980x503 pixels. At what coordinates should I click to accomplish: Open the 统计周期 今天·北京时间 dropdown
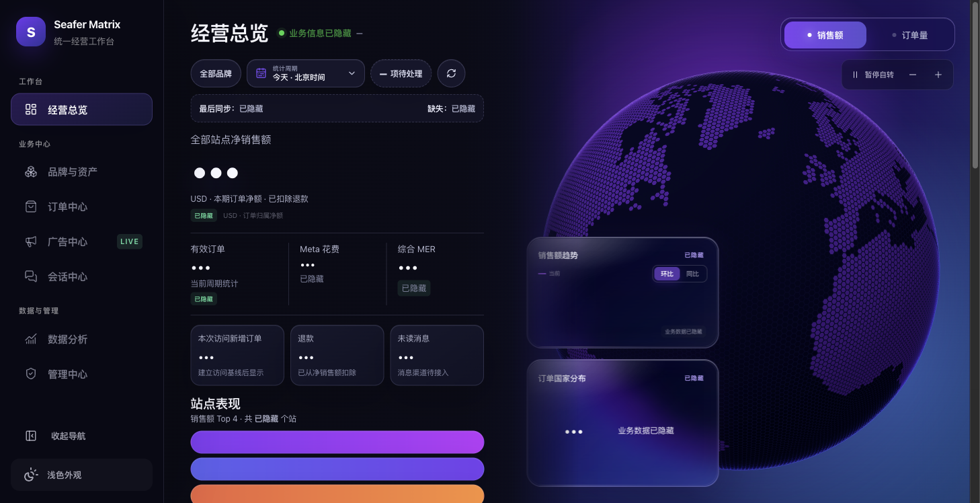306,73
